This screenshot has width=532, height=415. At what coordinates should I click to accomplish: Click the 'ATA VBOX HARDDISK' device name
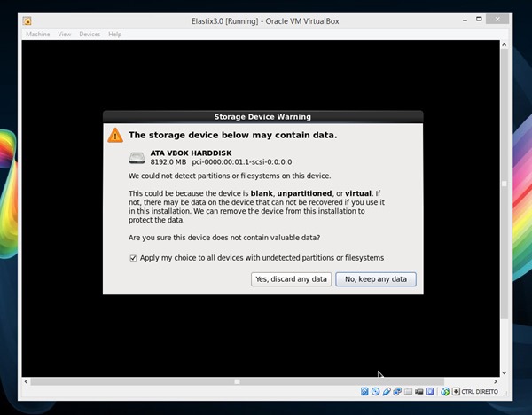point(191,153)
